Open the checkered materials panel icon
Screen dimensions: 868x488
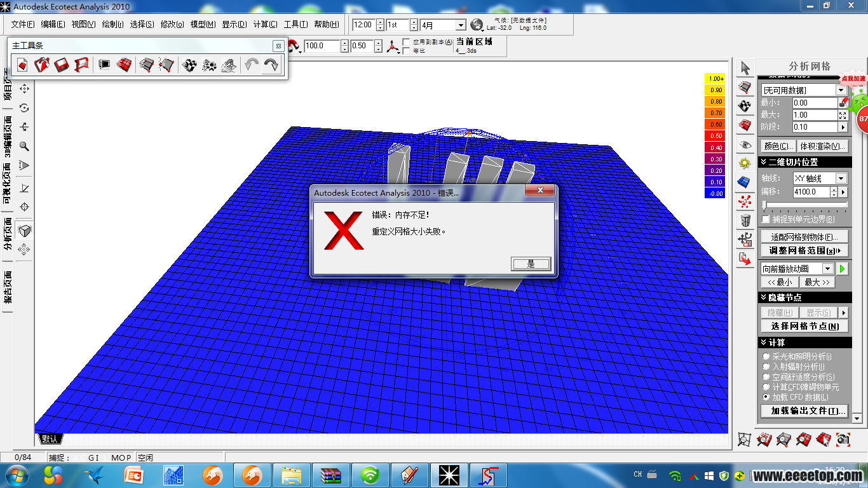pyautogui.click(x=745, y=106)
